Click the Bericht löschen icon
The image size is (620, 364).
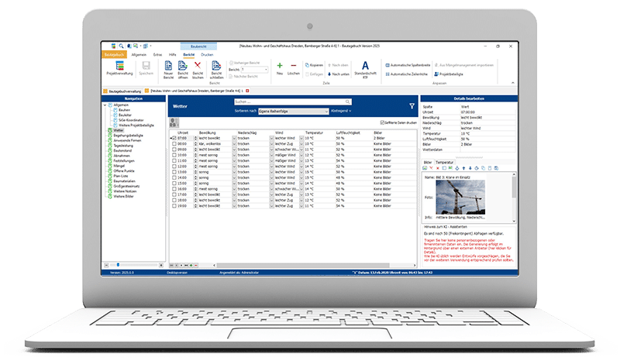(197, 69)
